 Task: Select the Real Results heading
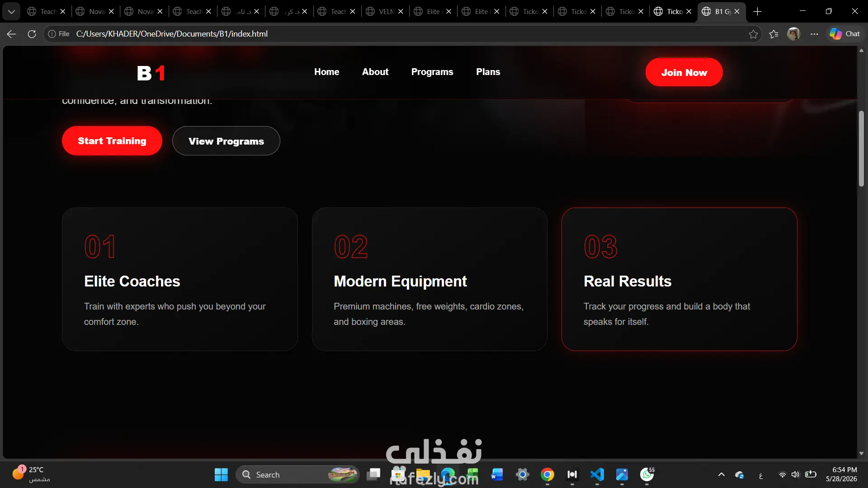[627, 282]
